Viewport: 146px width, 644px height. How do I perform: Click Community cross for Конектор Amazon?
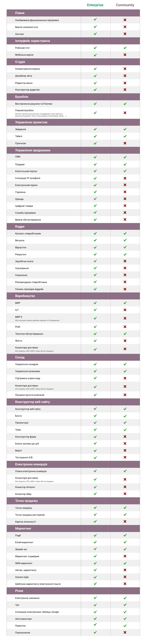click(125, 487)
